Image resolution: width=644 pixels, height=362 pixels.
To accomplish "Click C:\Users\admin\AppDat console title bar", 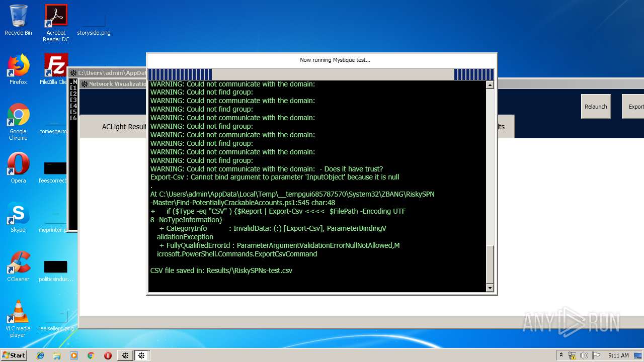I will point(108,73).
